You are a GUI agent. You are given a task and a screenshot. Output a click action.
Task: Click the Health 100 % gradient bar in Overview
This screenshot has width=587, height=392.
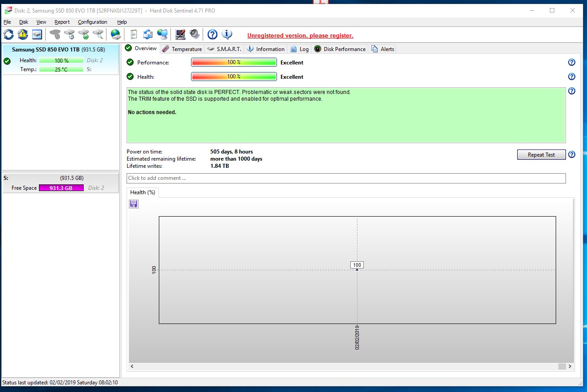(x=234, y=77)
